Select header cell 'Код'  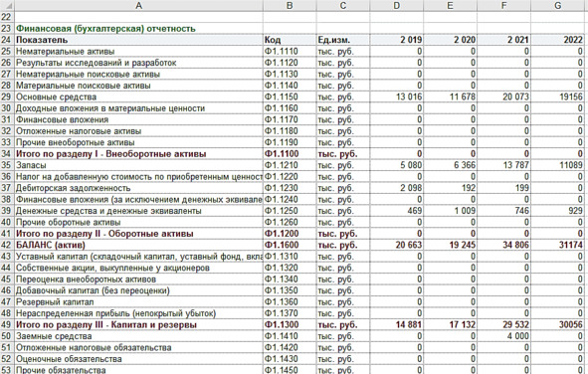[290, 40]
